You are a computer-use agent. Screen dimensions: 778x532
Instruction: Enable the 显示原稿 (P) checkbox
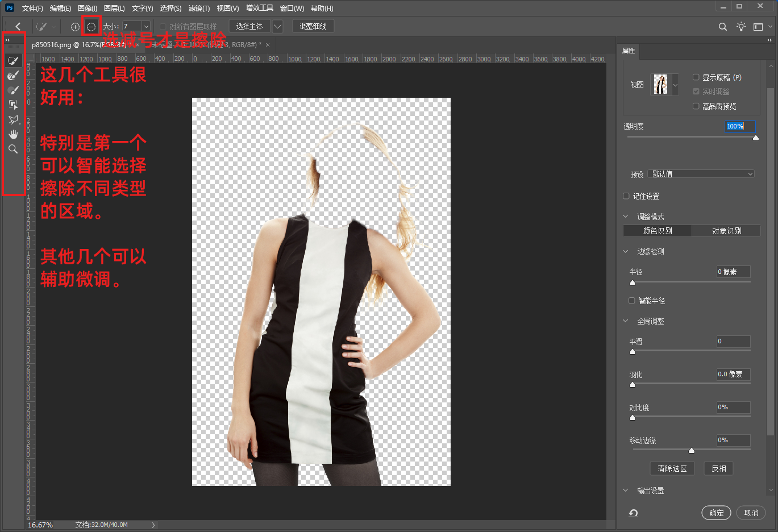click(696, 77)
